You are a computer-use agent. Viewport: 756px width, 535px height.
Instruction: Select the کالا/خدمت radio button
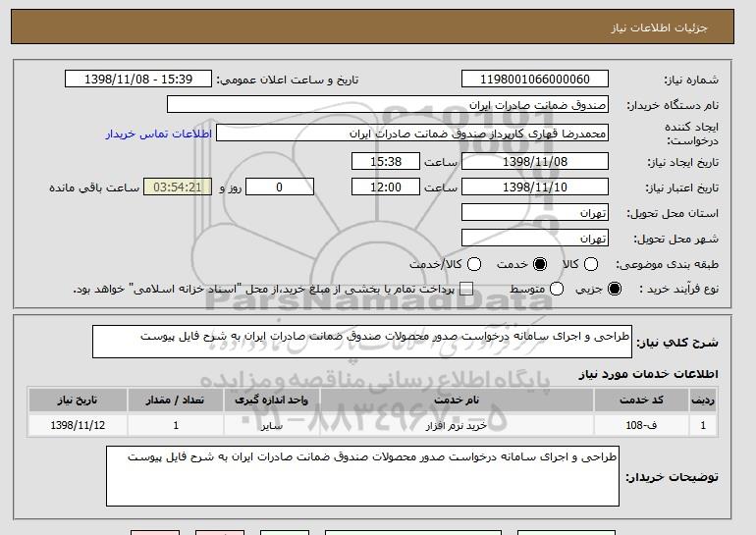pyautogui.click(x=474, y=264)
